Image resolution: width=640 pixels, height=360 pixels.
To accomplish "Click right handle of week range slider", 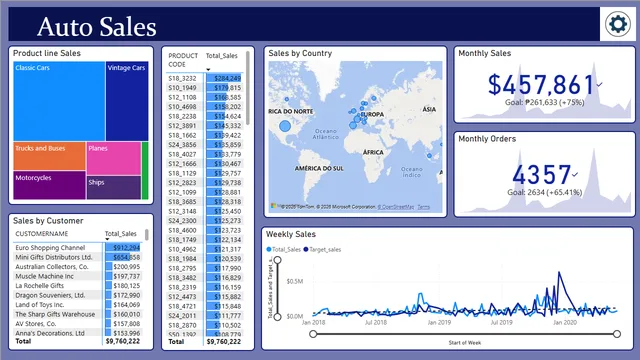I will tap(617, 334).
